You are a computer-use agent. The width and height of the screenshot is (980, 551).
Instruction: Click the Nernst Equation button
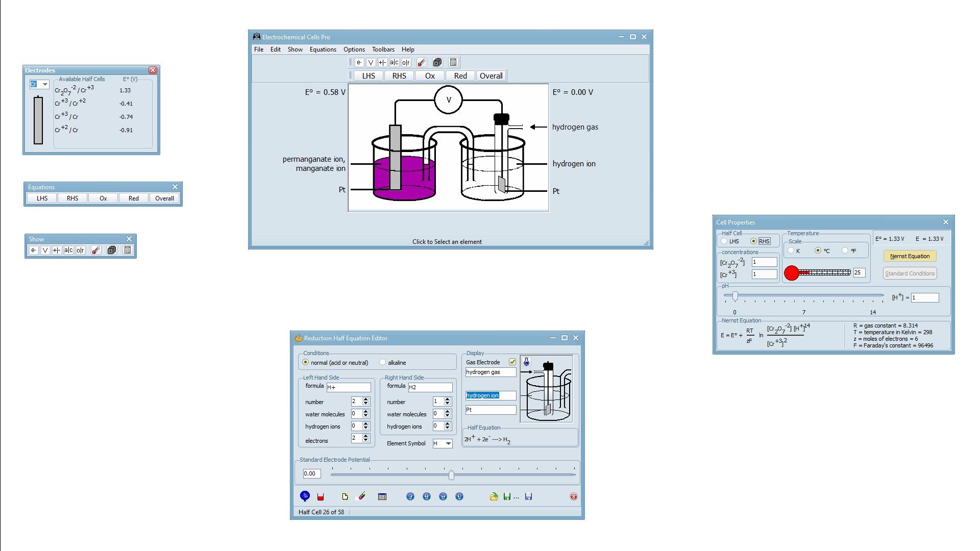coord(910,256)
